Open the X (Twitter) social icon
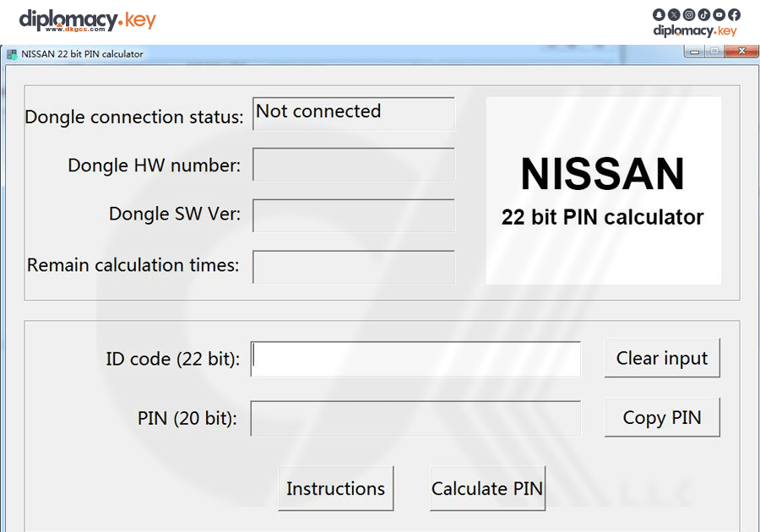 click(x=674, y=14)
